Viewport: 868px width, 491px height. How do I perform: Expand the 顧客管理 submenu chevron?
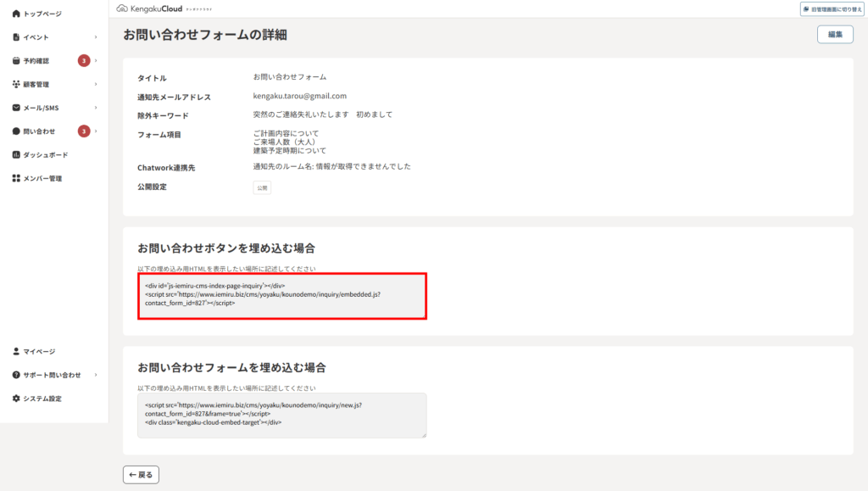tap(96, 84)
